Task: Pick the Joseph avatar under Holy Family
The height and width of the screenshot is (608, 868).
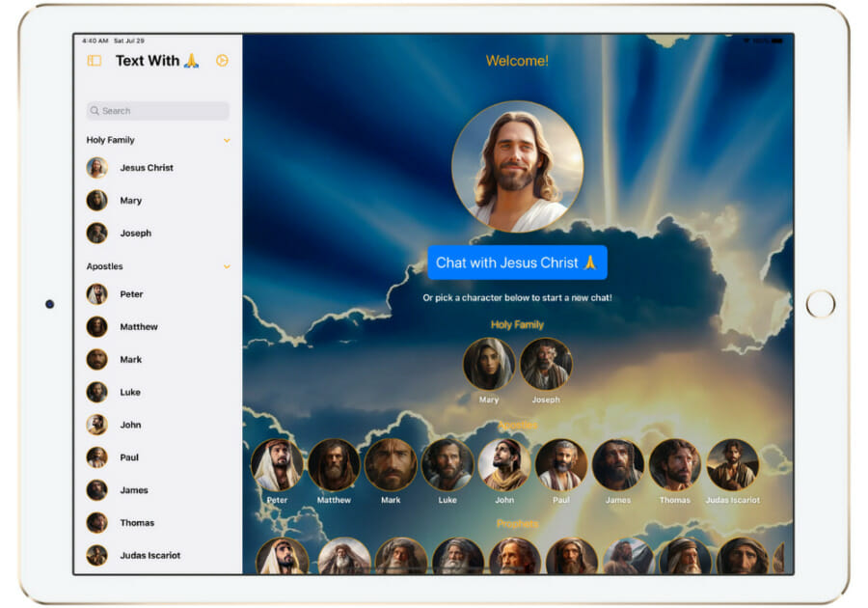Action: (546, 364)
